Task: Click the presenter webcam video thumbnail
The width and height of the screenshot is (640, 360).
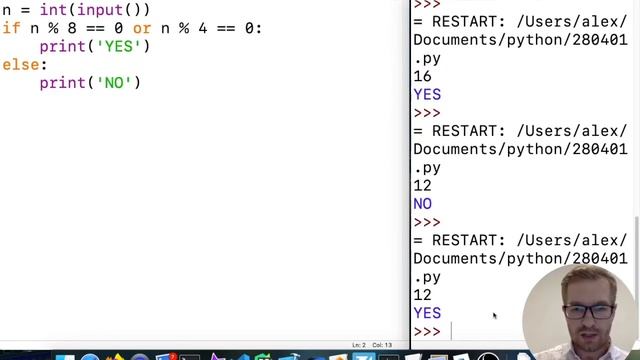Action: [x=580, y=311]
